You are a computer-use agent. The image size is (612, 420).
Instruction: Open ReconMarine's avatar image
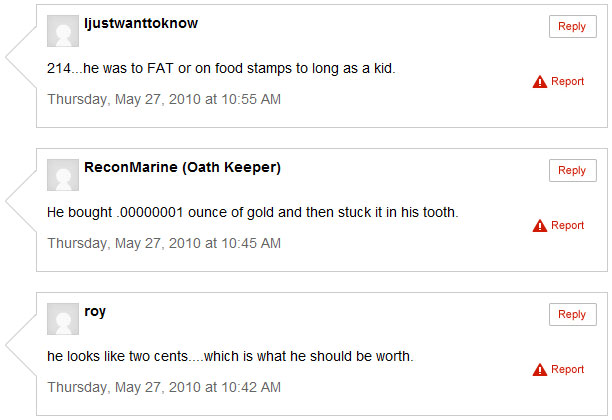click(x=63, y=175)
